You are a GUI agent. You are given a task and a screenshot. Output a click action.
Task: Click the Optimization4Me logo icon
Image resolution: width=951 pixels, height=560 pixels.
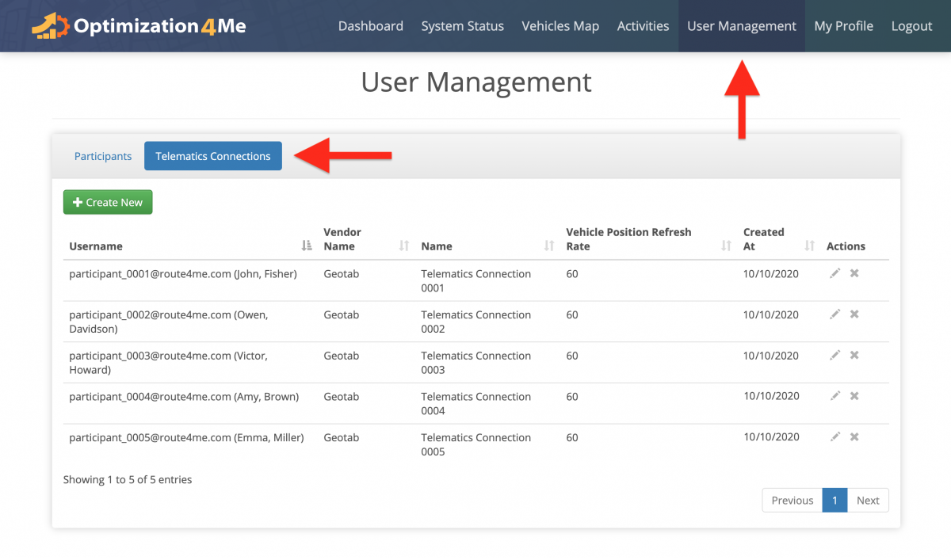tap(50, 26)
